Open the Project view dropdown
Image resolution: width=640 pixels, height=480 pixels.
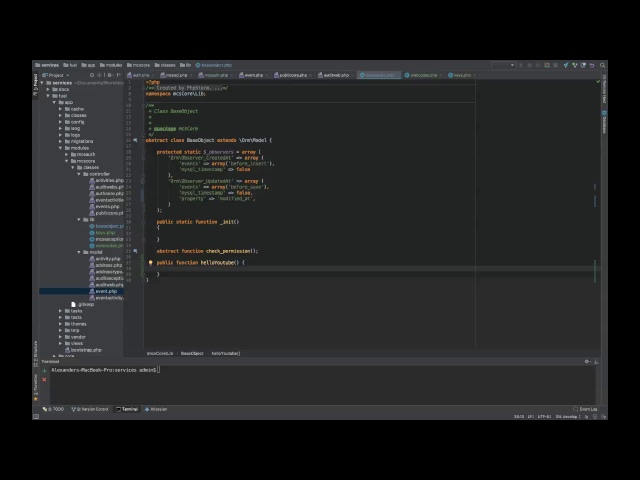56,75
